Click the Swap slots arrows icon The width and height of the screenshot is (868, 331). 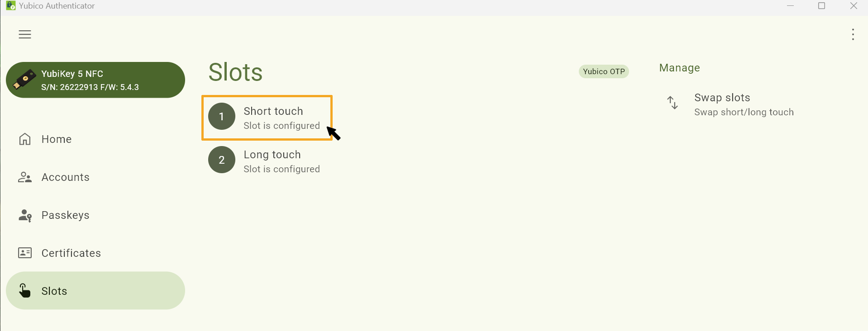pyautogui.click(x=672, y=103)
